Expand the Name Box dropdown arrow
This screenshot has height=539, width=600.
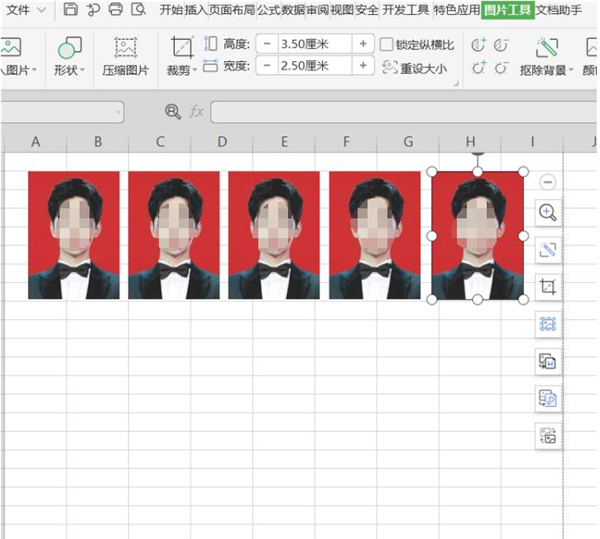click(x=118, y=112)
